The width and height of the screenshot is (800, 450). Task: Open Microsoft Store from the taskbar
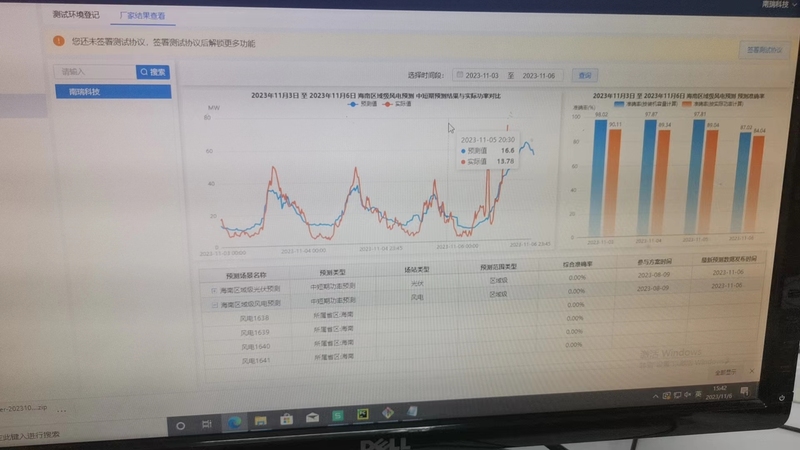286,419
